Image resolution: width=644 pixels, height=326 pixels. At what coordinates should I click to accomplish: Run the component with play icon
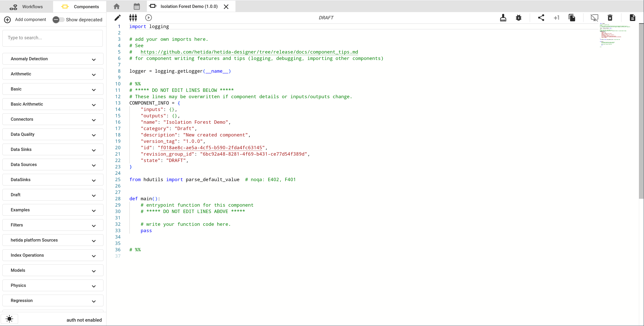pyautogui.click(x=149, y=18)
